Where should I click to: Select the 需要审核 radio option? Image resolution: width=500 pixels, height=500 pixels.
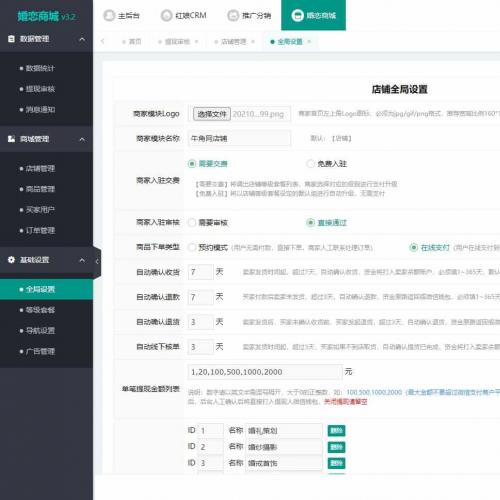pyautogui.click(x=192, y=223)
